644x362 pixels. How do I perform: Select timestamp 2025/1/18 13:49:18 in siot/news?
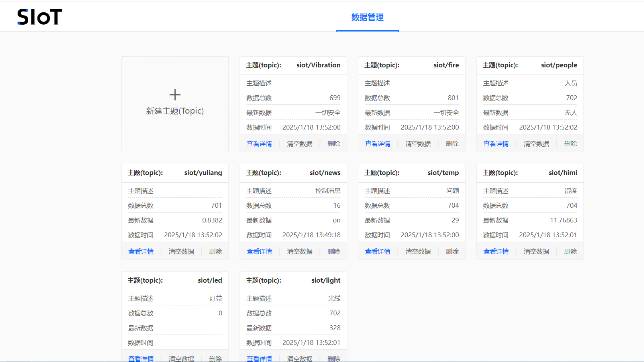click(x=312, y=235)
